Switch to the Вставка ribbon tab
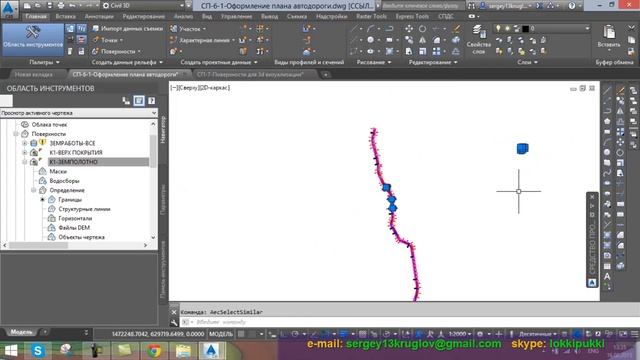Image resolution: width=640 pixels, height=360 pixels. (65, 16)
